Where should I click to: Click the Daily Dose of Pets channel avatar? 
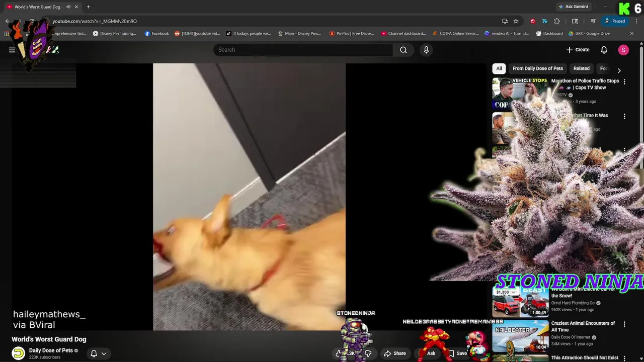pos(19,353)
